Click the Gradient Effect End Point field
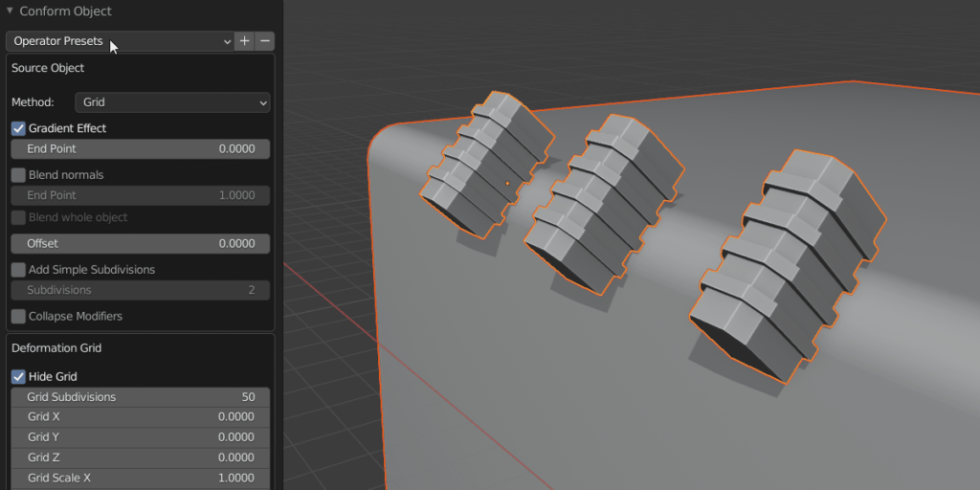980x490 pixels. point(140,149)
